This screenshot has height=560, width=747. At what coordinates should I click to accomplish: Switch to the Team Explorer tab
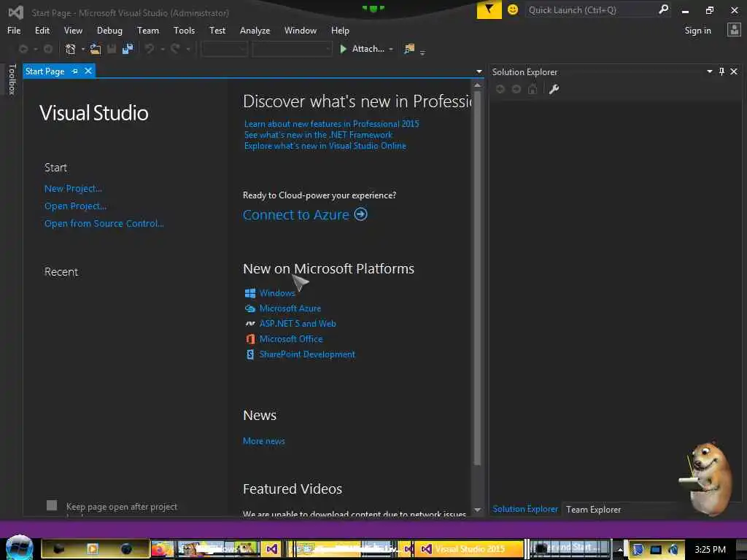pos(593,509)
